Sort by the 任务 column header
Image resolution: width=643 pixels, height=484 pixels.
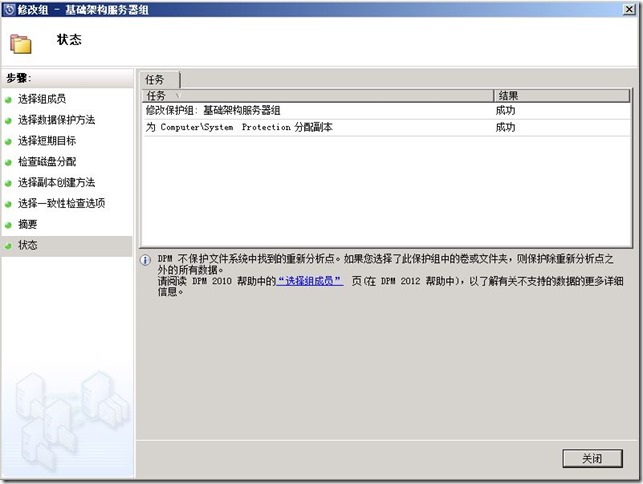[x=318, y=96]
